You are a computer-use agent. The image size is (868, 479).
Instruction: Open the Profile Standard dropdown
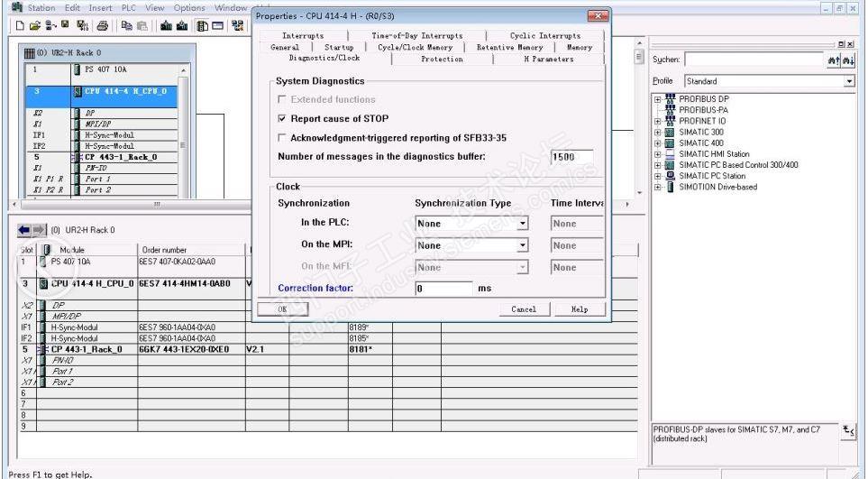coord(849,81)
